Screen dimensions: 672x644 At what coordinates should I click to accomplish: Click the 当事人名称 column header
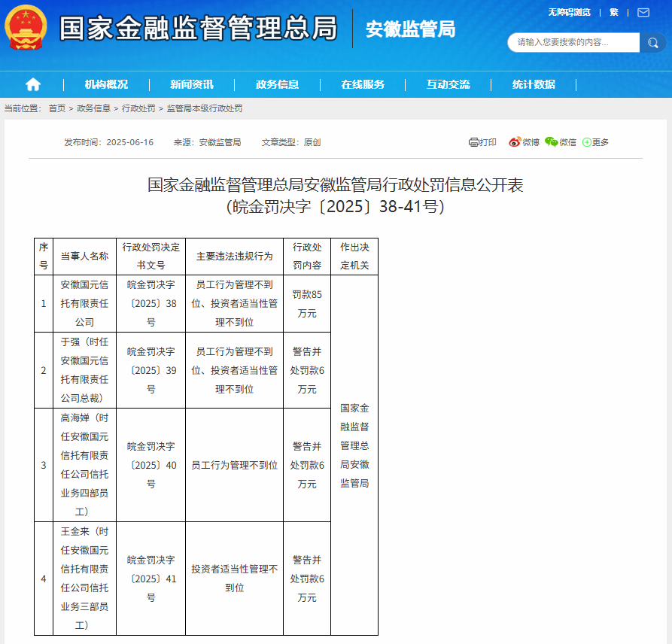pyautogui.click(x=84, y=257)
